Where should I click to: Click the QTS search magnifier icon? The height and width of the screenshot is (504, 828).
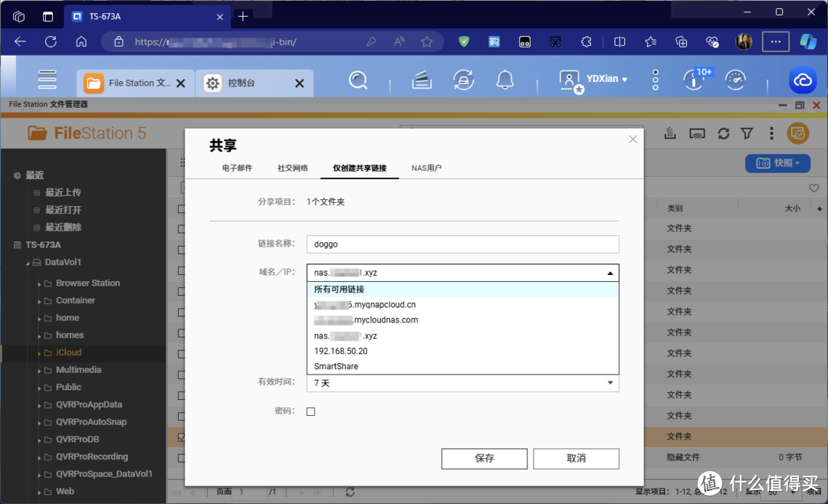(x=358, y=80)
